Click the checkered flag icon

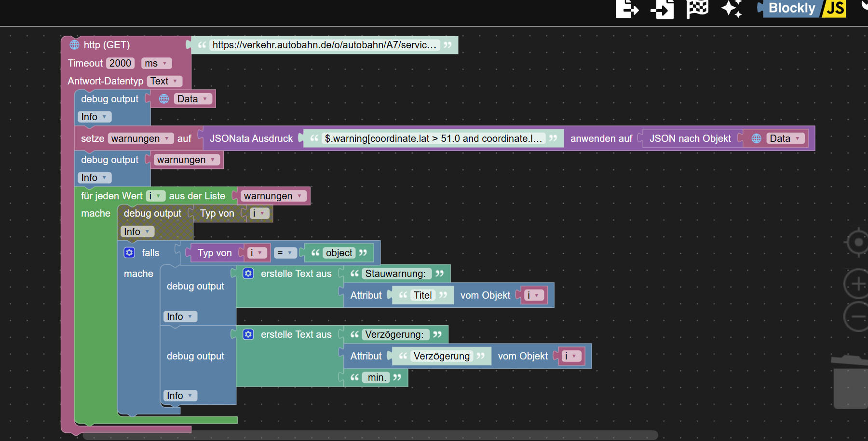click(697, 9)
